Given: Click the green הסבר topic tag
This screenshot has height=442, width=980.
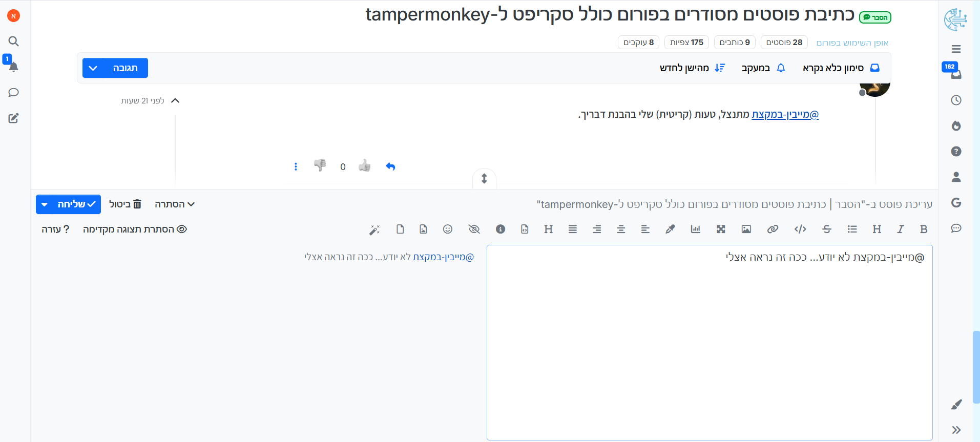Looking at the screenshot, I should 875,17.
